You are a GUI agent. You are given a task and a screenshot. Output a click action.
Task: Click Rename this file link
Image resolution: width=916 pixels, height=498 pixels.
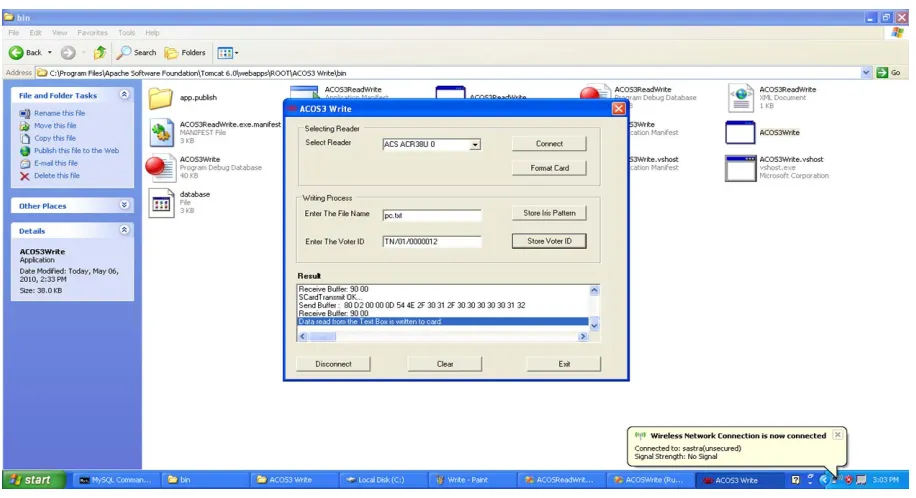click(x=59, y=113)
